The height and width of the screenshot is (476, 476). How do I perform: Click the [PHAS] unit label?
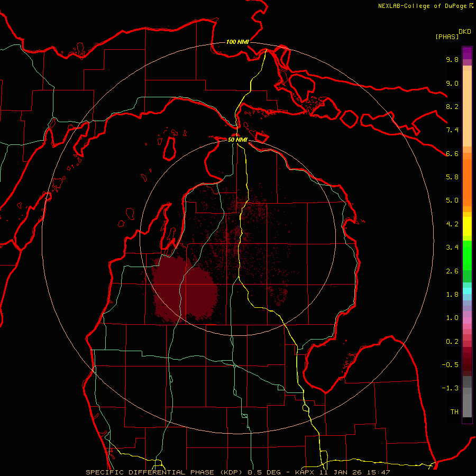click(447, 36)
